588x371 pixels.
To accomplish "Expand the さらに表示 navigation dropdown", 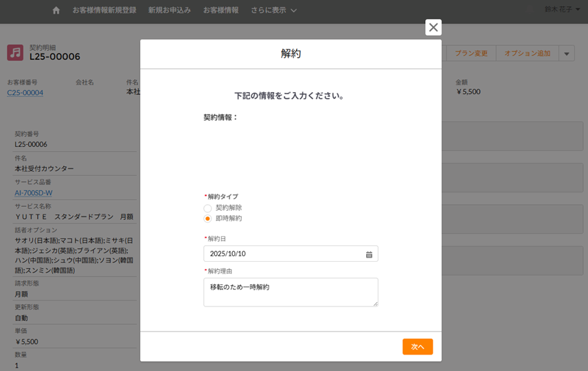I will (273, 10).
